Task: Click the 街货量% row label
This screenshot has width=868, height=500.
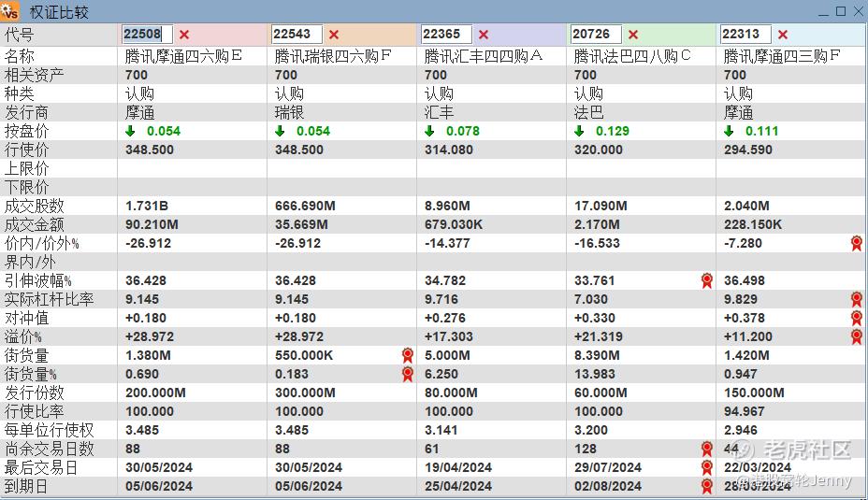Action: pyautogui.click(x=31, y=374)
